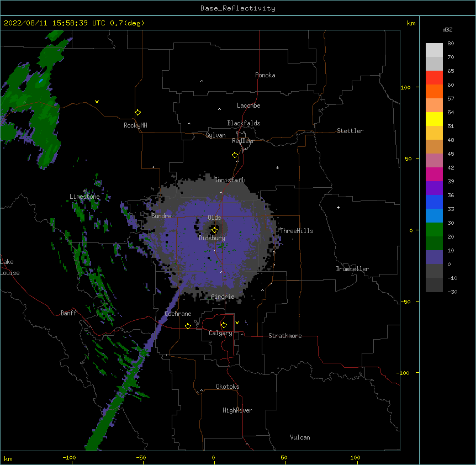Click the Base_Reflectivity title text
Image resolution: width=476 pixels, height=465 pixels.
pos(238,8)
